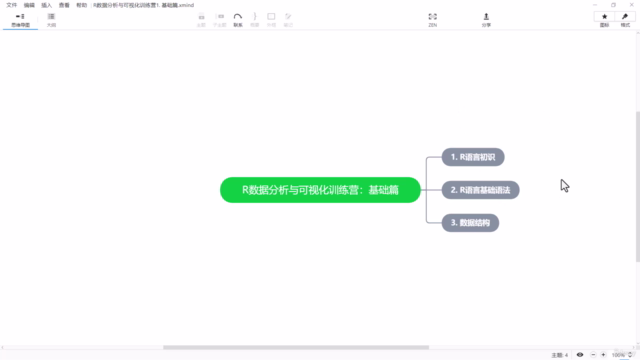Screen dimensions: 640x360
Task: Switch to the mind map view tab
Action: point(20,20)
